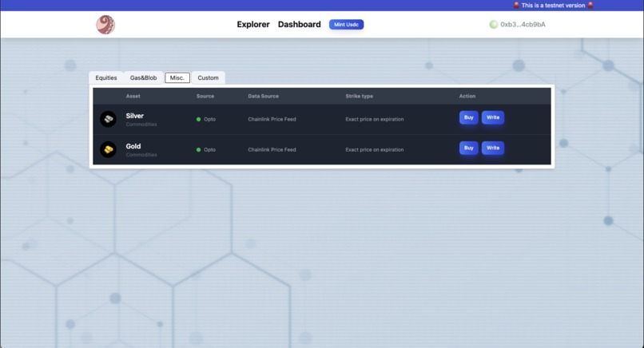Click the testnet version banner text
Image resolution: width=644 pixels, height=348 pixels.
(553, 6)
